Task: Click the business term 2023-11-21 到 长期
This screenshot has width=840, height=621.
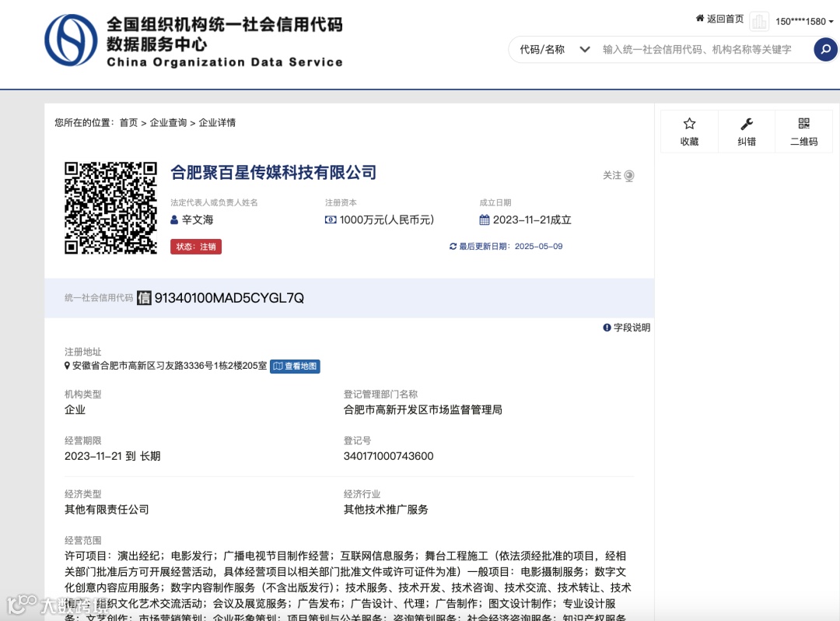Action: click(113, 456)
